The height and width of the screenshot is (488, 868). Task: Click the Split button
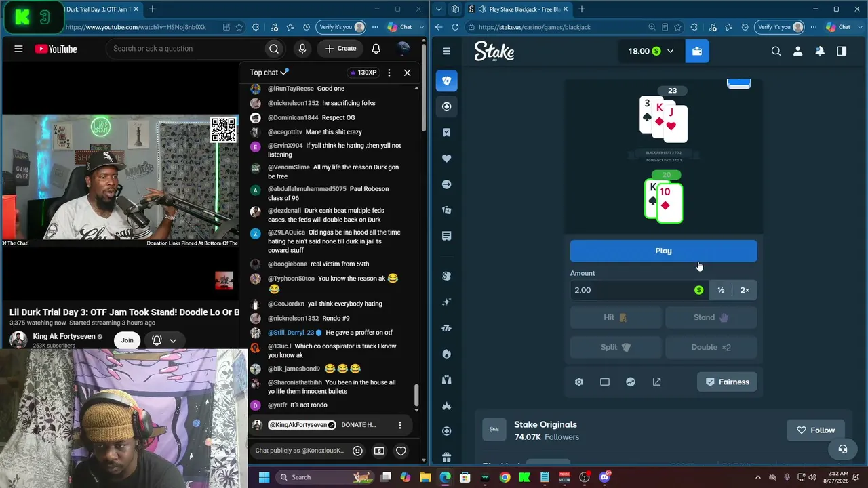(x=616, y=347)
